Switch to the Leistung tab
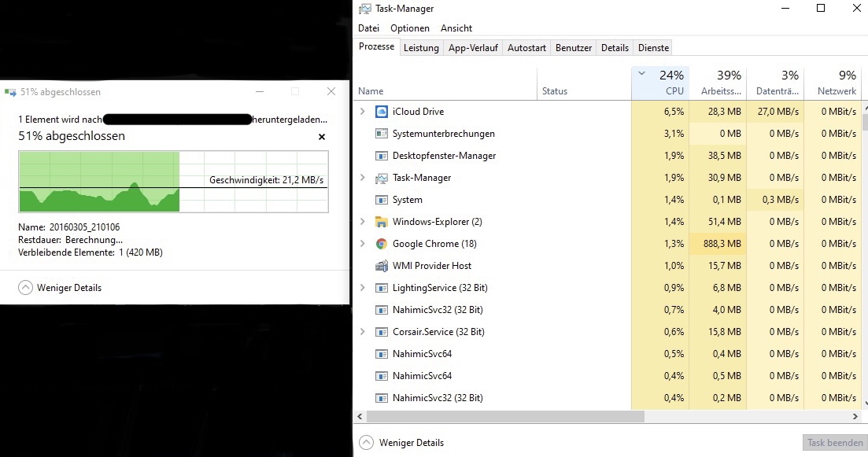 point(421,48)
